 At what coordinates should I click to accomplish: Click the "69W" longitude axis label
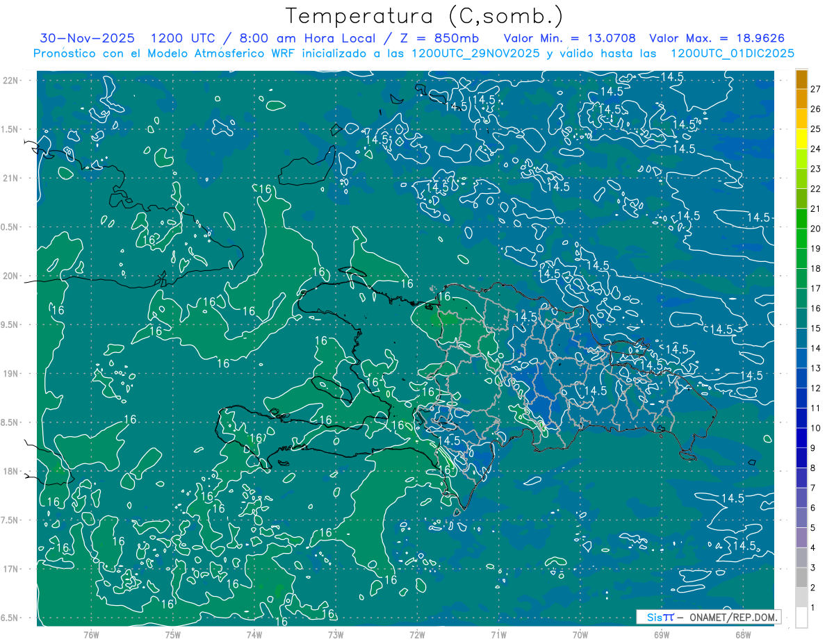click(662, 635)
